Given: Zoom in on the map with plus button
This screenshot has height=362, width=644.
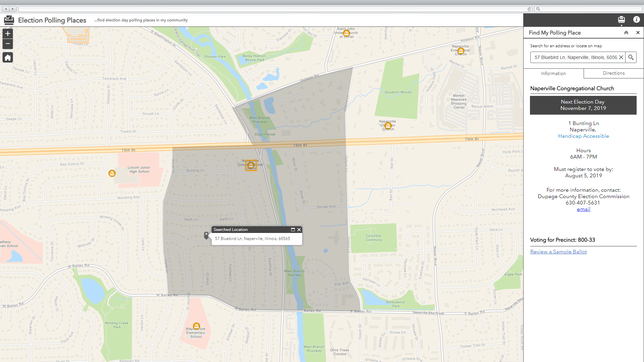Looking at the screenshot, I should pos(7,34).
